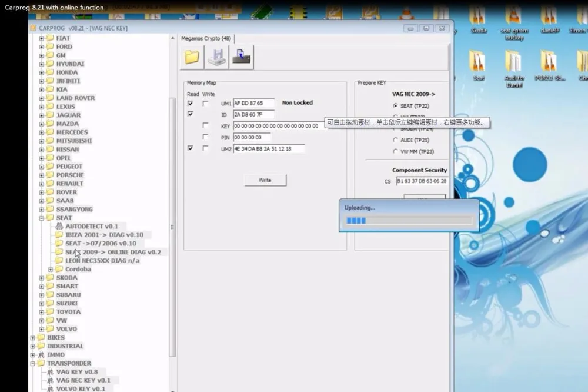Toggle the UM2 Read checkbox
The width and height of the screenshot is (588, 392).
[190, 148]
